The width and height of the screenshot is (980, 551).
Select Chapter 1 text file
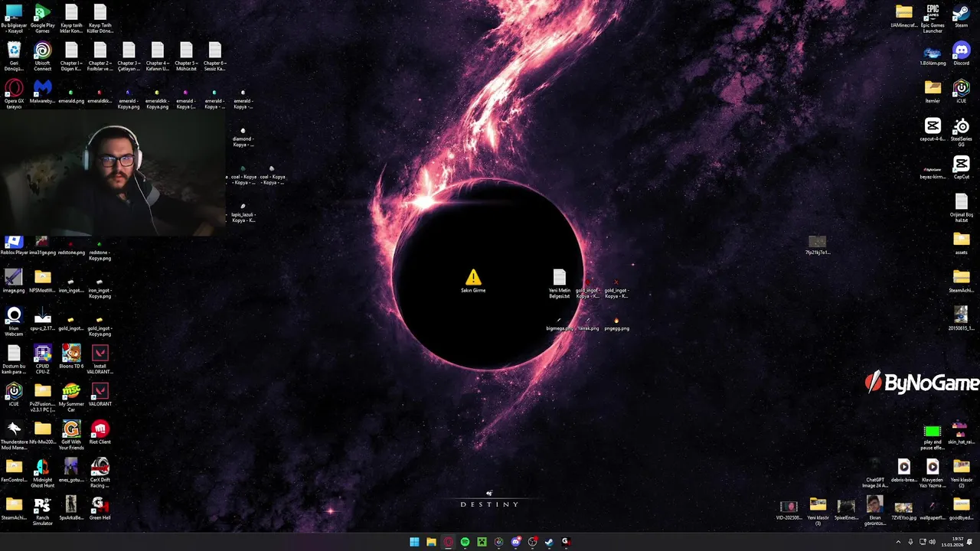click(x=71, y=57)
